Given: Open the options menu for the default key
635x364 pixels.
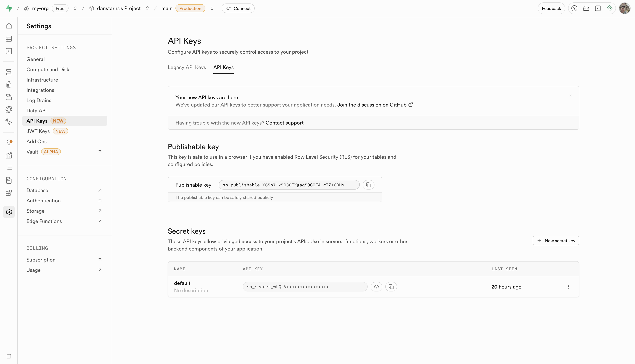Looking at the screenshot, I should point(568,286).
